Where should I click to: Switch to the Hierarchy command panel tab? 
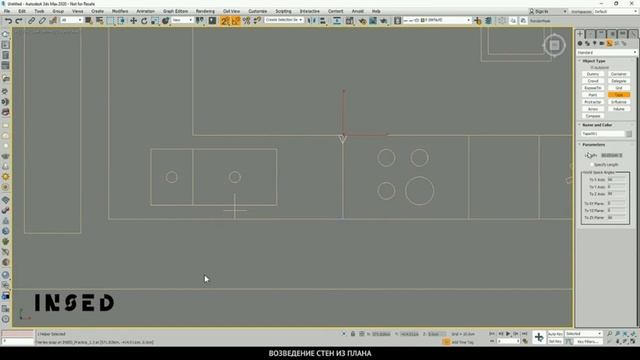[x=601, y=34]
